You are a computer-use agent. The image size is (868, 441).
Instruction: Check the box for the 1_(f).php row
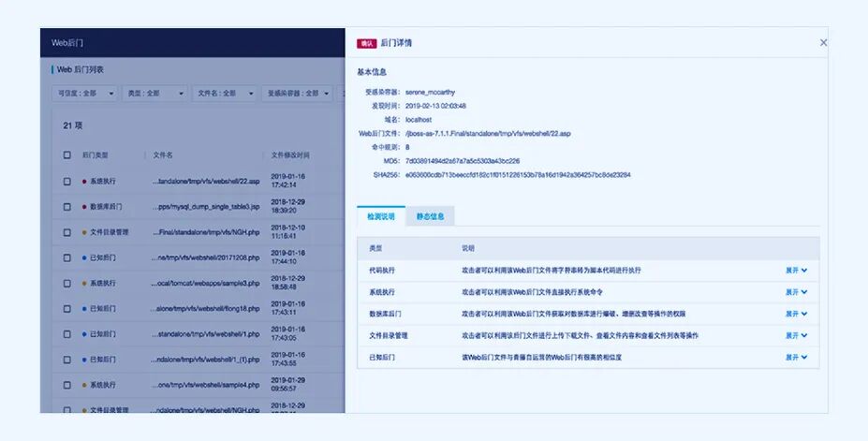click(x=67, y=360)
